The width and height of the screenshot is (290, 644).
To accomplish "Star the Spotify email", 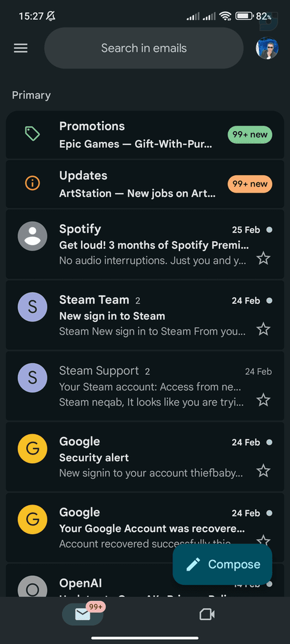I will point(263,258).
